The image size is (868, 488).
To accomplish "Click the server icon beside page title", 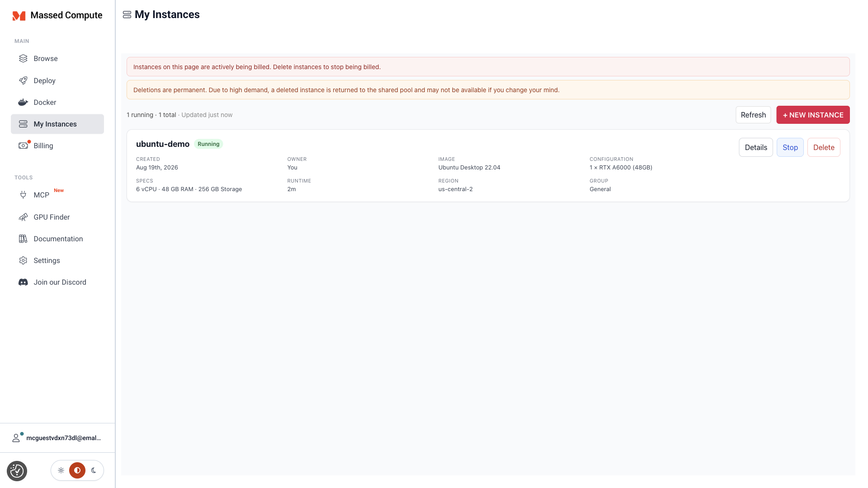I will pyautogui.click(x=127, y=15).
